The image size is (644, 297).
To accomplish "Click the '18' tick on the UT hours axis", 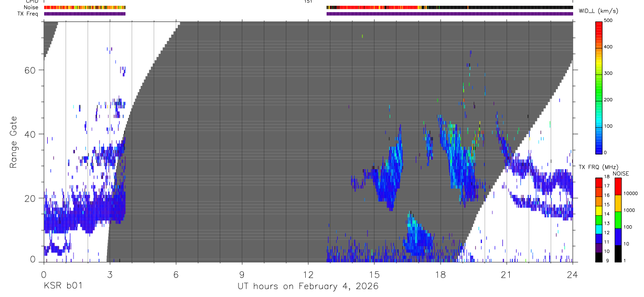I will [x=440, y=273].
